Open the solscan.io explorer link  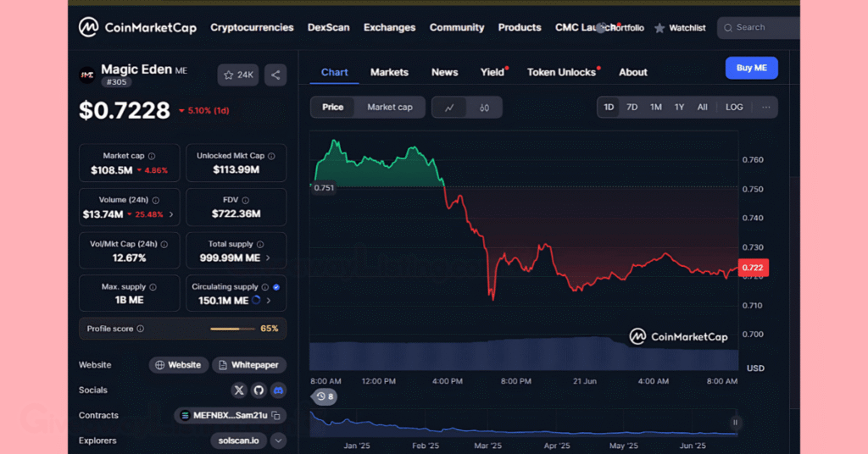(x=238, y=440)
